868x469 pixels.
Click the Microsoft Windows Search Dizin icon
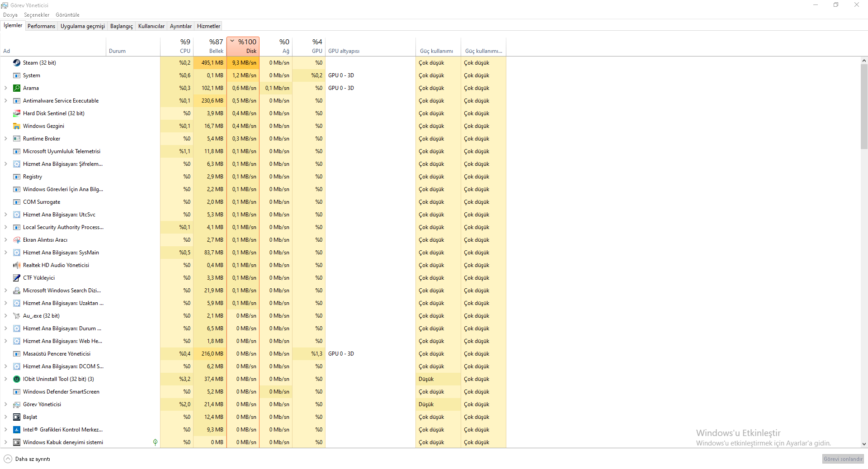17,291
